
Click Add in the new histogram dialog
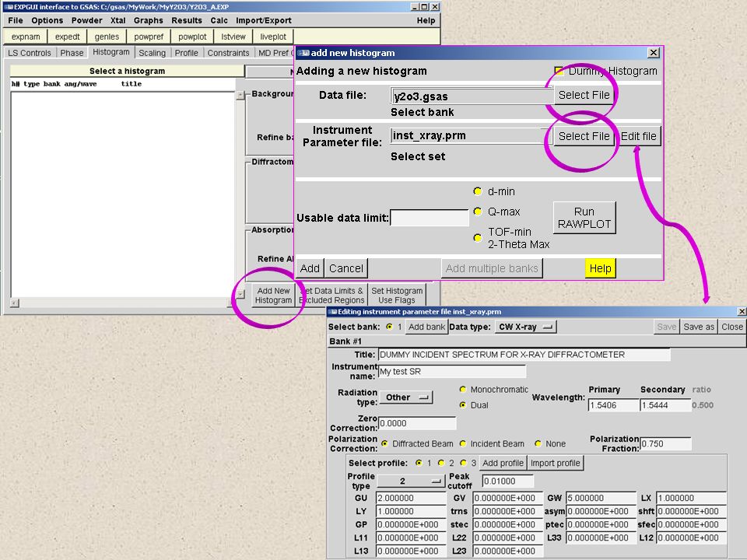(x=310, y=268)
